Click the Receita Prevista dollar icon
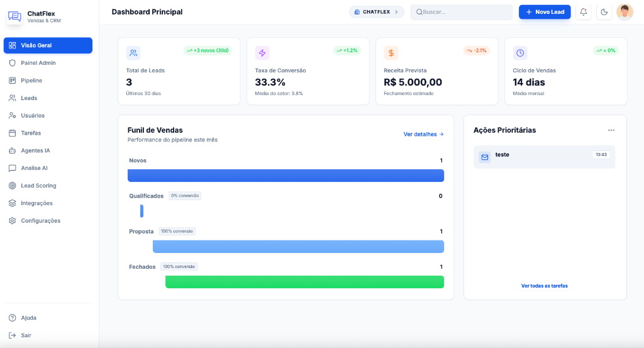Image resolution: width=644 pixels, height=348 pixels. pyautogui.click(x=391, y=53)
